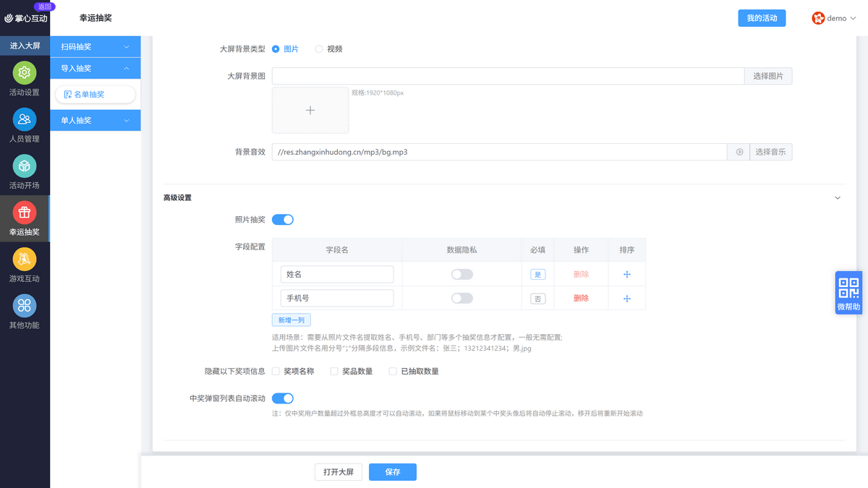Focus the 大屏背景图 input field
Screen dimensions: 868x488
(508, 76)
